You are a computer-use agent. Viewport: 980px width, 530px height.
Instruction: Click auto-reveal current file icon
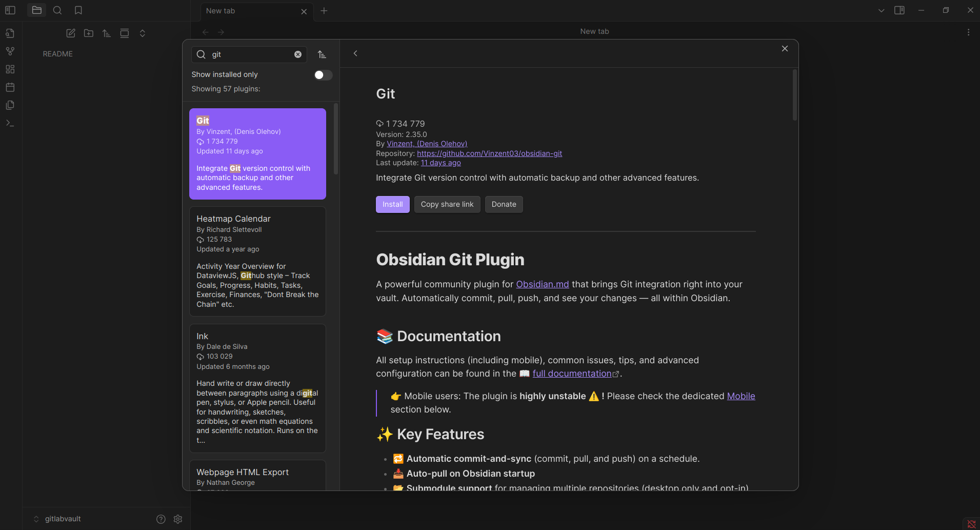[x=125, y=33]
